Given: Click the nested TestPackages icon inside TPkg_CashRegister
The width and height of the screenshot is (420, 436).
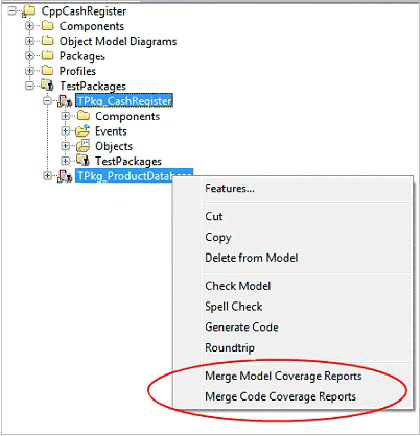Looking at the screenshot, I should pos(83,160).
